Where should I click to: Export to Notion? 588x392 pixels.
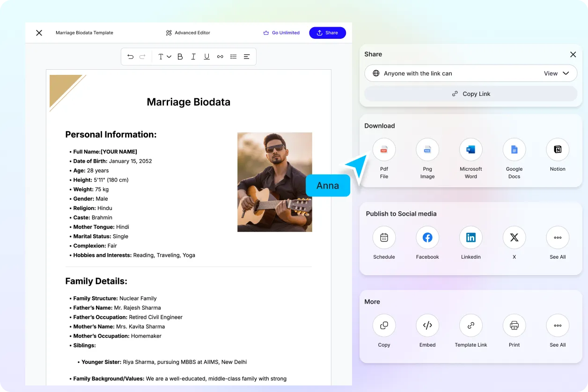558,150
